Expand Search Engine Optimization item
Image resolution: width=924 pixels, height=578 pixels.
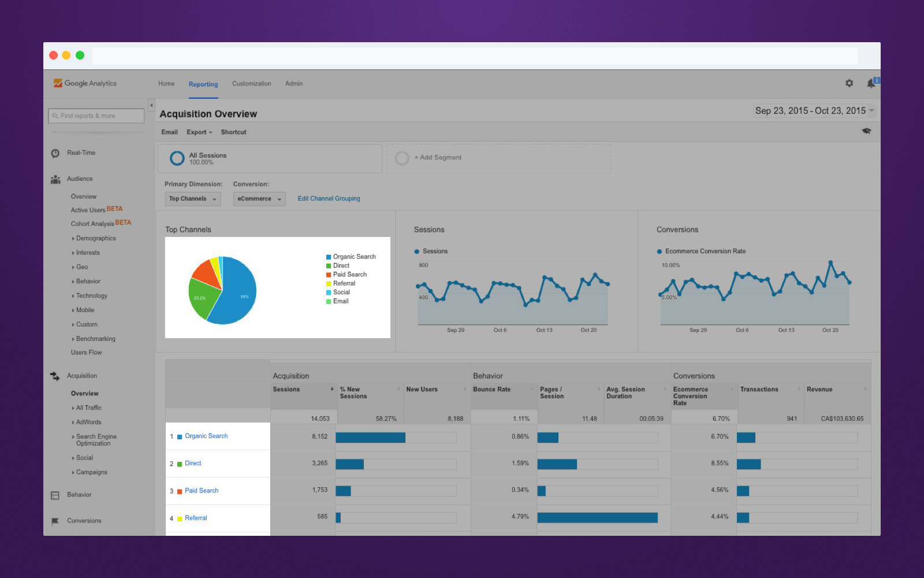[94, 440]
